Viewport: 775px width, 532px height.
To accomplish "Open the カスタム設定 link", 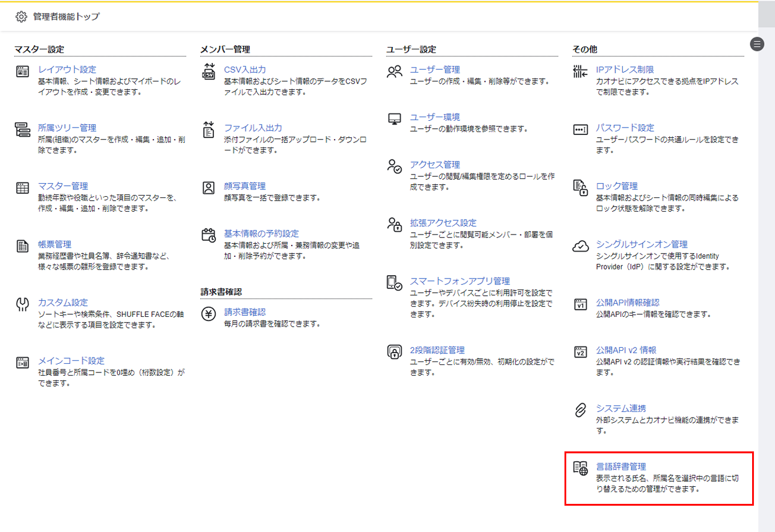I will (x=63, y=302).
